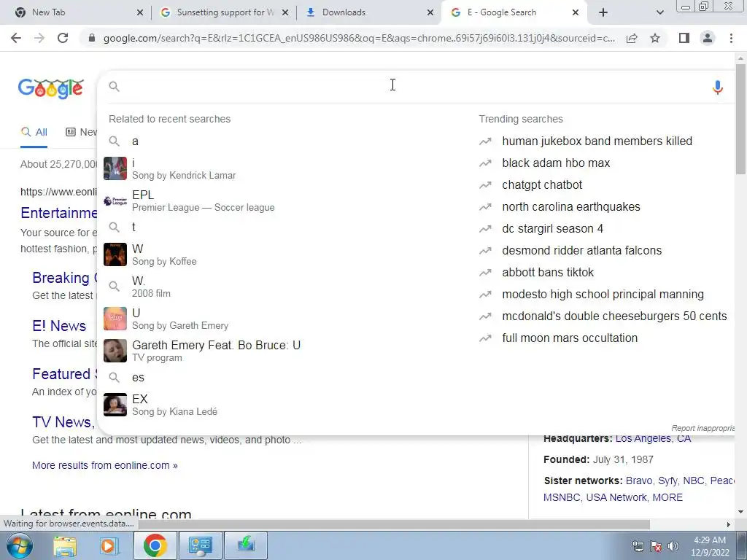The width and height of the screenshot is (747, 560).
Task: Select trending 'mcdonald's double cheeseburgers 50 cents'
Action: pyautogui.click(x=614, y=316)
